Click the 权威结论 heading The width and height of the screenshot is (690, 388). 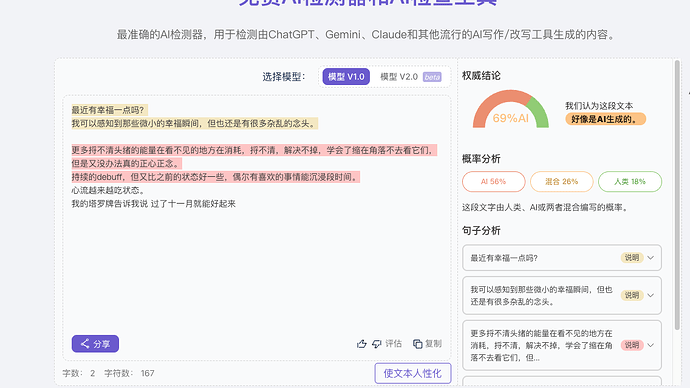pyautogui.click(x=481, y=76)
